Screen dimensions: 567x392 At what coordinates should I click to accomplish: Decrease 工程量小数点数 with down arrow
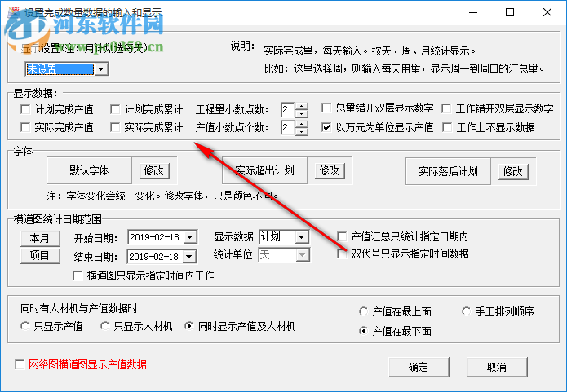(x=302, y=113)
